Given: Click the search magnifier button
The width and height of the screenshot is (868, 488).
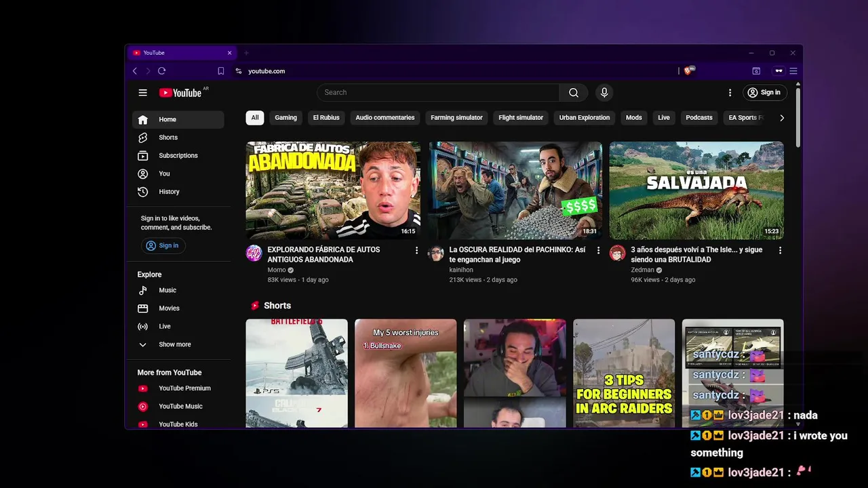Looking at the screenshot, I should tap(574, 93).
